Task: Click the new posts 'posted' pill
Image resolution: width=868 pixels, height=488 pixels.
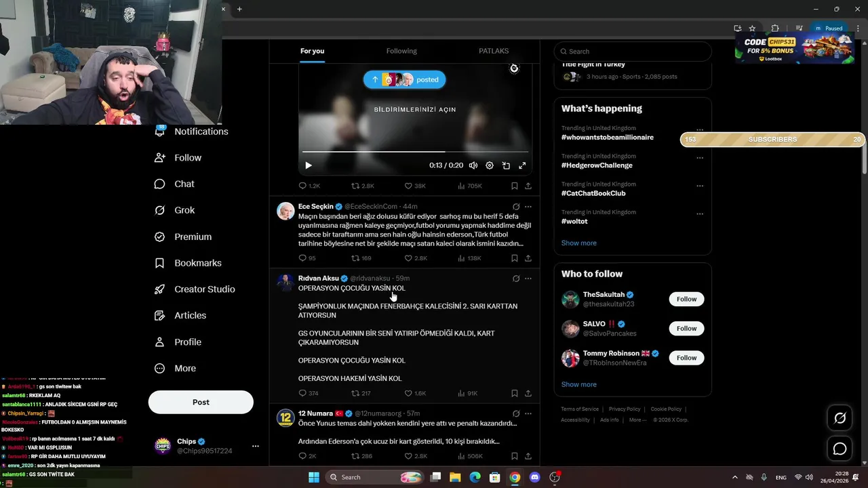Action: tap(404, 79)
